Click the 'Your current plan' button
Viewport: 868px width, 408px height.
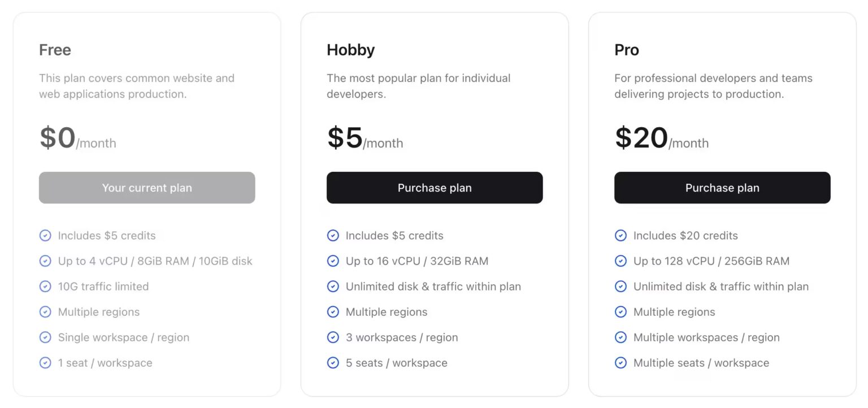[x=147, y=188]
